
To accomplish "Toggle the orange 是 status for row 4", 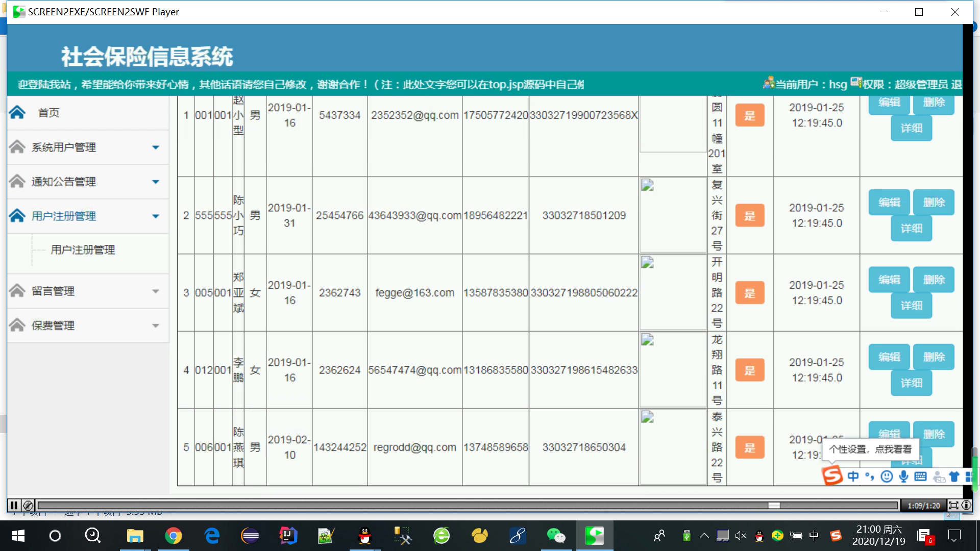I will pyautogui.click(x=749, y=370).
